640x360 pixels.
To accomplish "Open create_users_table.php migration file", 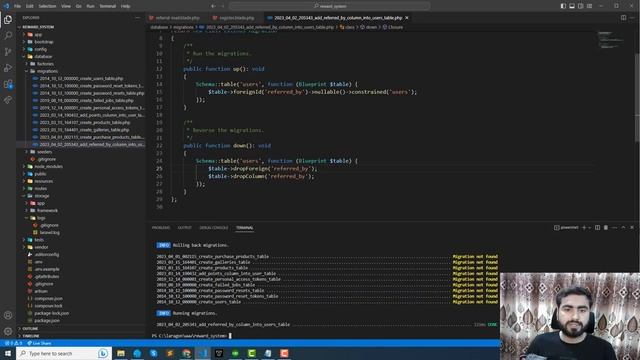I will click(81, 78).
